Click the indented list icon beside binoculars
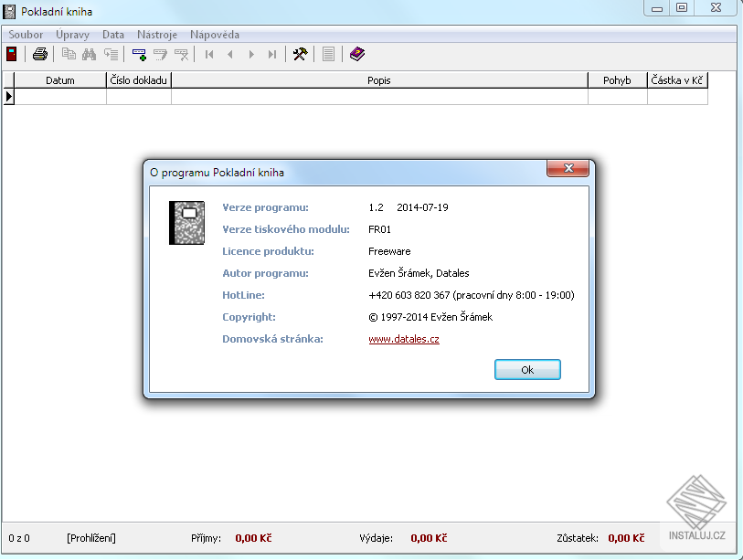This screenshot has width=743, height=560. [111, 54]
